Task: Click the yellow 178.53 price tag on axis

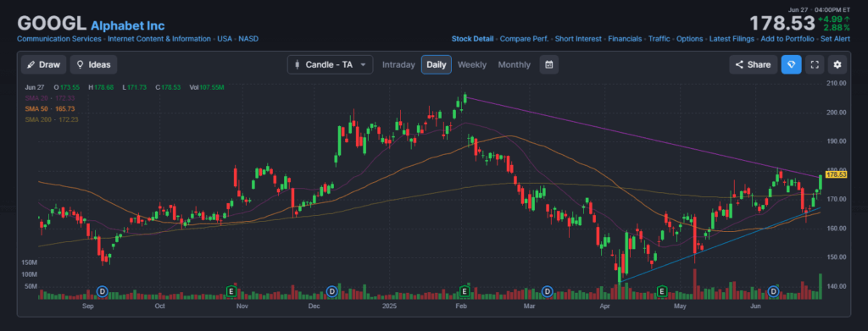Action: tap(836, 174)
